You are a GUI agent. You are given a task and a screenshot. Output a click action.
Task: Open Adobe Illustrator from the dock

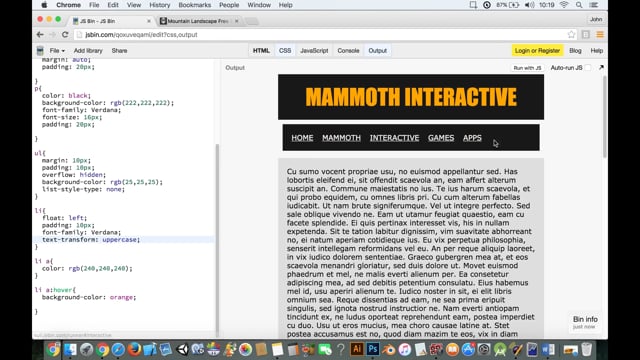point(357,349)
